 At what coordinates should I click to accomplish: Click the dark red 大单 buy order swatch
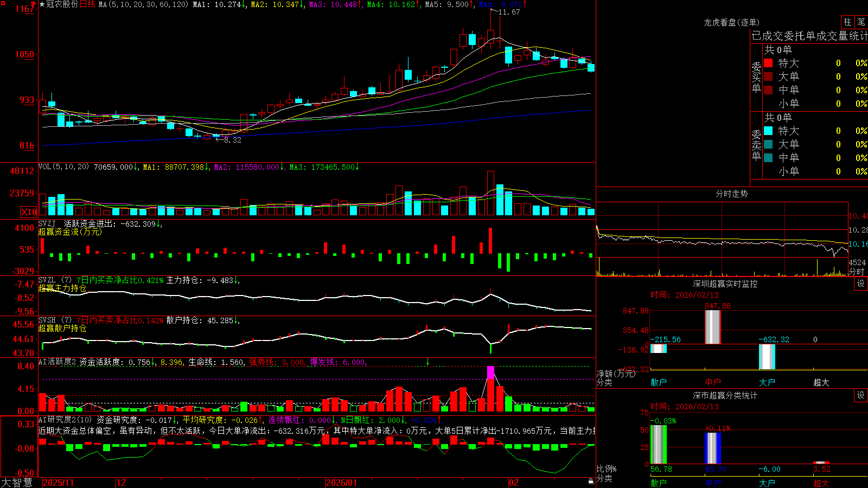pyautogui.click(x=768, y=76)
